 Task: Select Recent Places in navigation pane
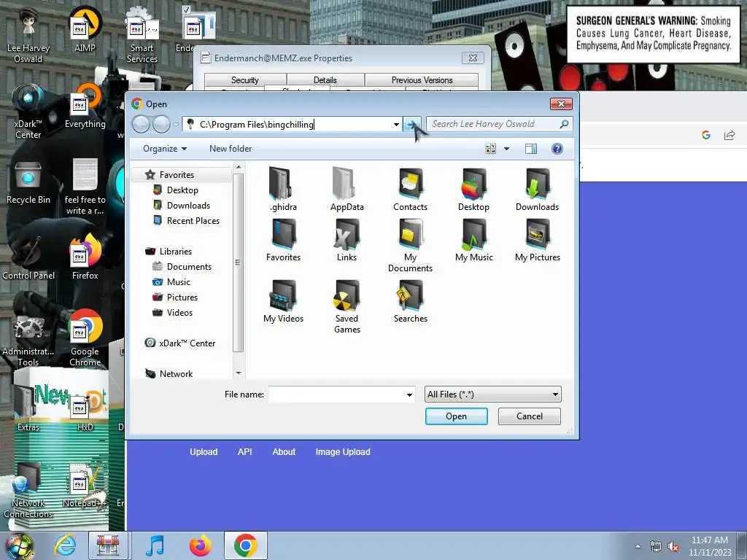point(193,220)
